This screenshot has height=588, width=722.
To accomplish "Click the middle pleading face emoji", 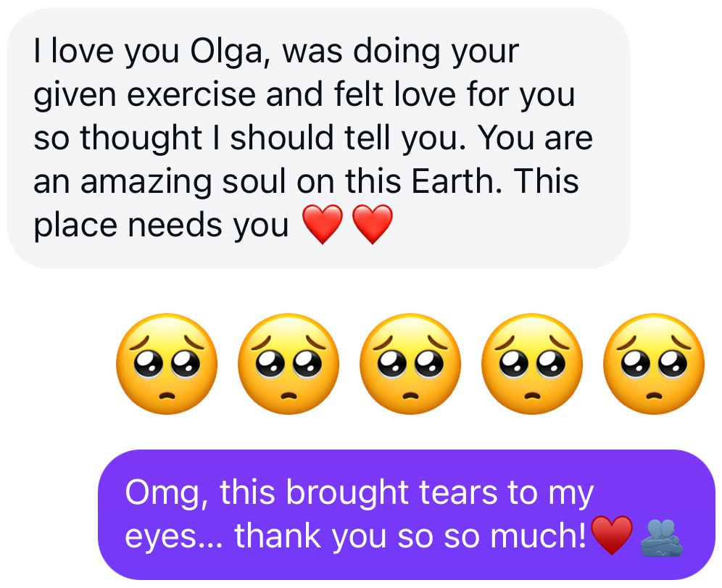I will tap(410, 364).
